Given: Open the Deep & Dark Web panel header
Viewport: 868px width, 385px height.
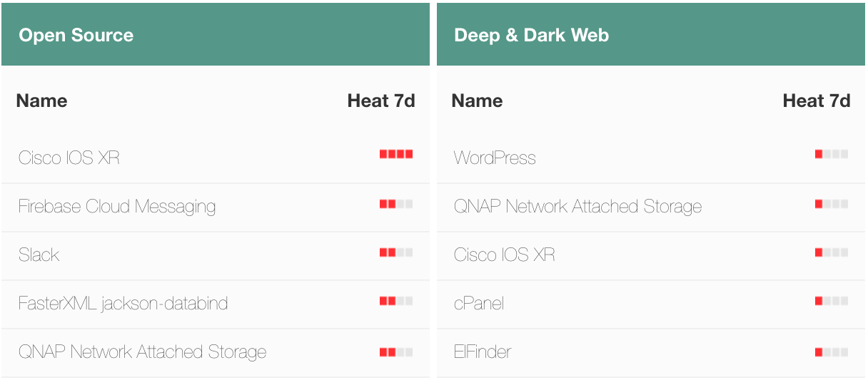Looking at the screenshot, I should tap(651, 34).
